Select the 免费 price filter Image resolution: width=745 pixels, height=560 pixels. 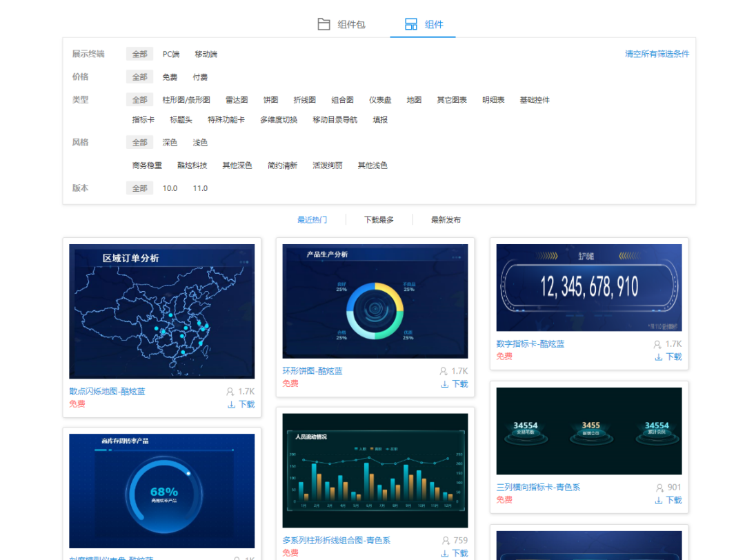(170, 77)
